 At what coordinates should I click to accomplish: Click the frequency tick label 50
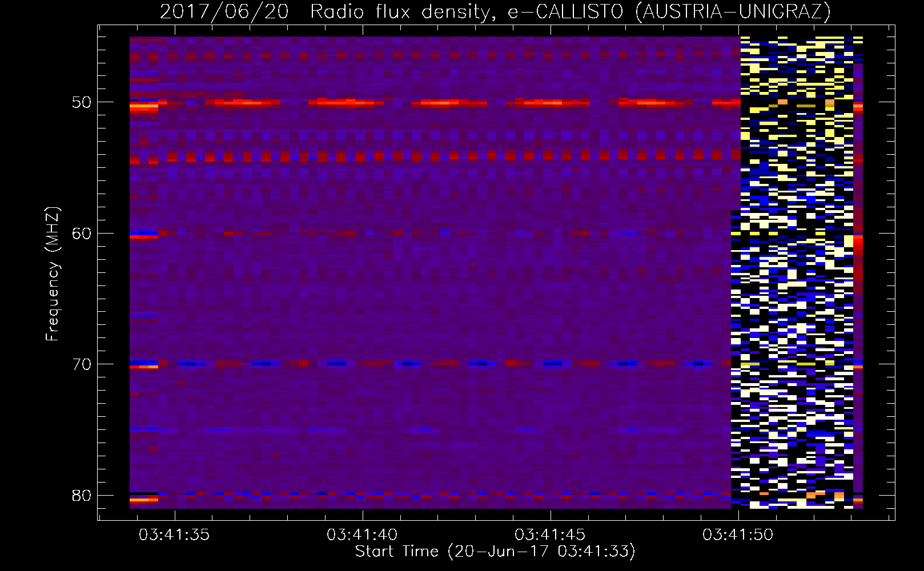[82, 102]
